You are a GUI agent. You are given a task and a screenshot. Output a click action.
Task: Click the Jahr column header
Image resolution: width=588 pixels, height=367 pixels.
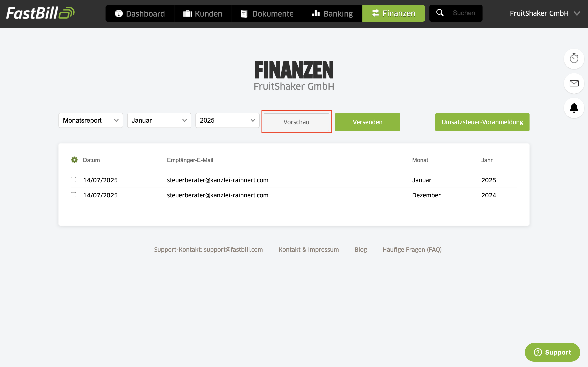pos(487,160)
